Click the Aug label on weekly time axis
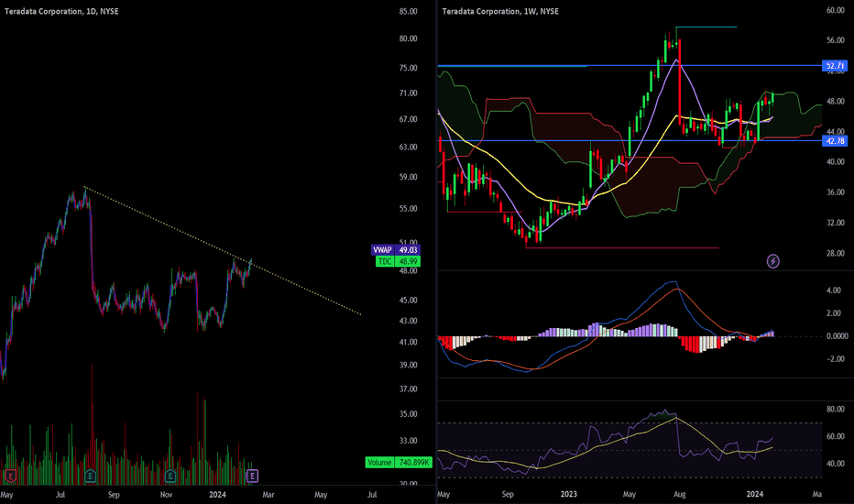Image resolution: width=854 pixels, height=504 pixels. pyautogui.click(x=680, y=494)
